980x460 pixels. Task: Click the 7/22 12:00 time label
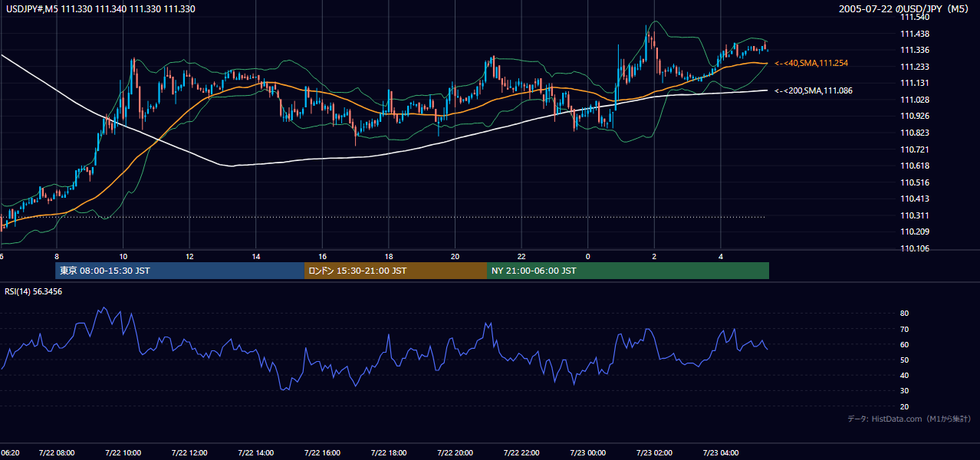pos(189,453)
